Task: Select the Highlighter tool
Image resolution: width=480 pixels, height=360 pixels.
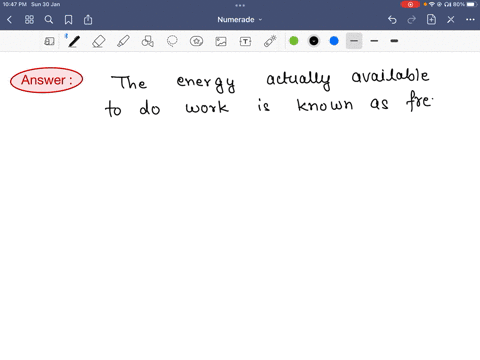Action: click(123, 41)
